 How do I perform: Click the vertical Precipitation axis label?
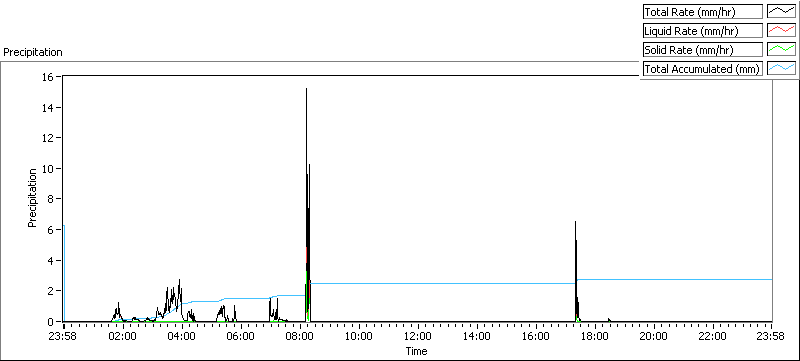coord(32,198)
